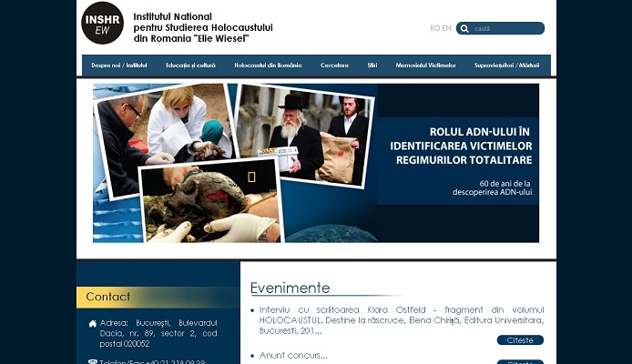Open Despre noi / Institutul menu
The image size is (632, 364).
point(119,66)
